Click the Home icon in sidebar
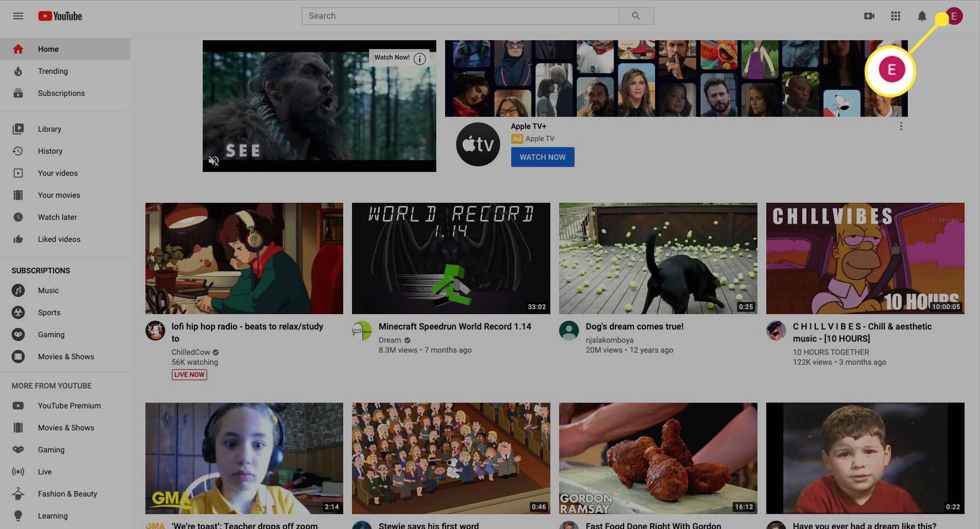 pos(18,49)
